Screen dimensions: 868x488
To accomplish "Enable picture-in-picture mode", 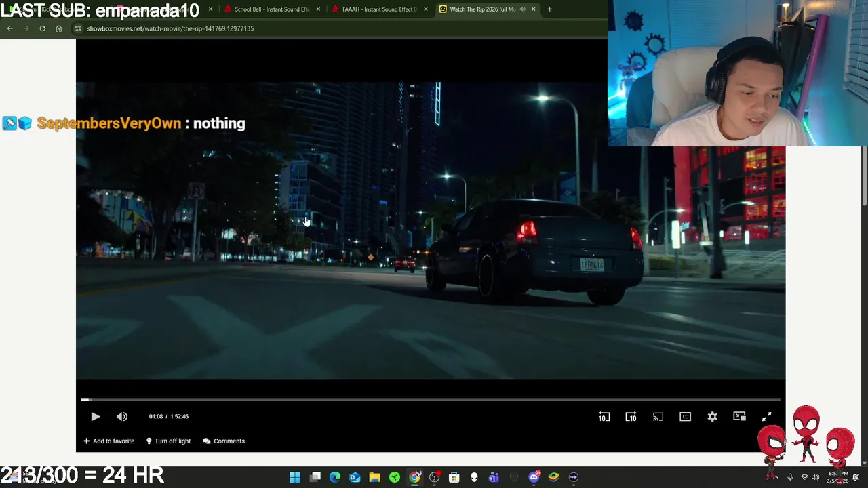I will coord(739,417).
